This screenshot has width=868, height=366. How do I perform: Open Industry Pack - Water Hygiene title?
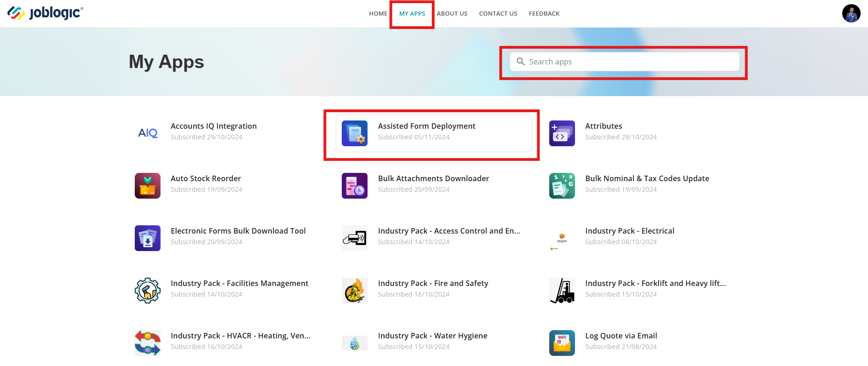(x=433, y=336)
